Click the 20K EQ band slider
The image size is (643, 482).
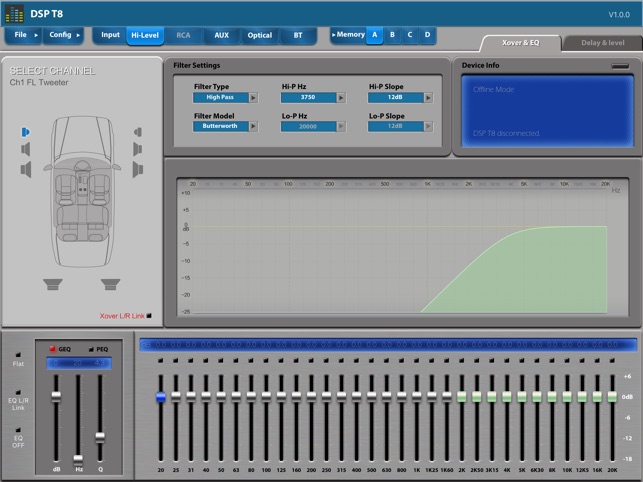coord(612,397)
